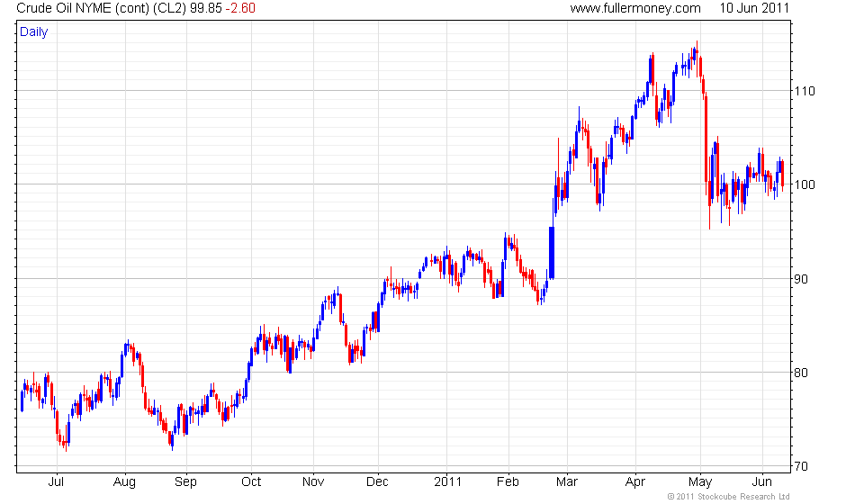Click the '2011 Stockcube Research Ltd' copyright text
This screenshot has height=504, width=864.
pyautogui.click(x=728, y=497)
